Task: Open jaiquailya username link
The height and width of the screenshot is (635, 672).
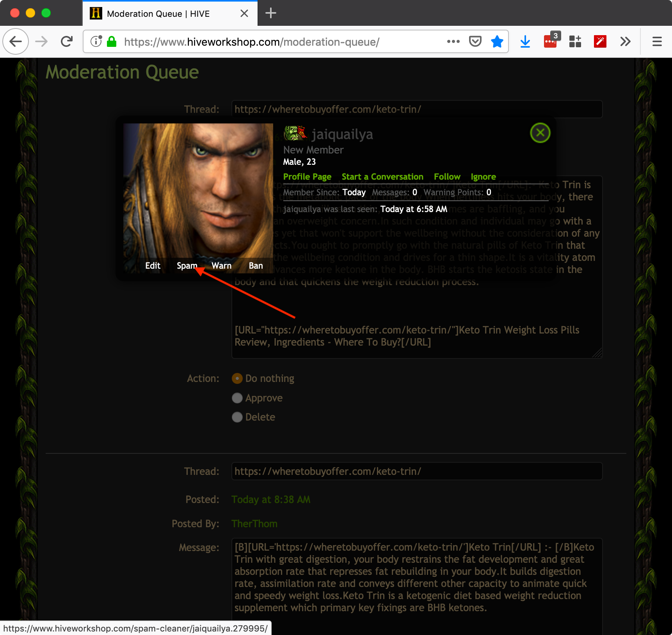Action: click(x=342, y=134)
